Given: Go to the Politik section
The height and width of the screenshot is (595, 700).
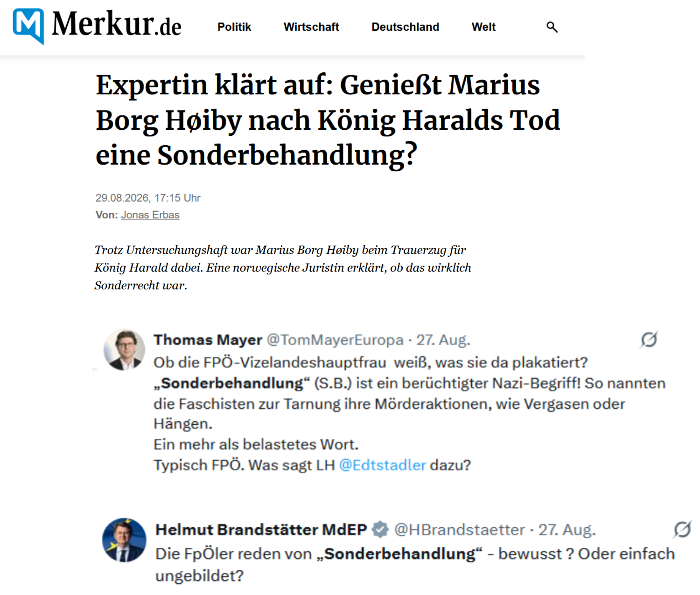Looking at the screenshot, I should click(234, 27).
